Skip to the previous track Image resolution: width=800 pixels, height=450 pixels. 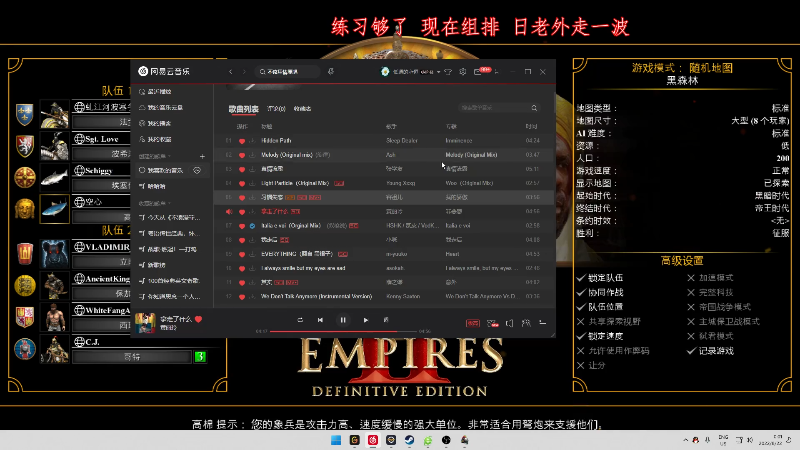[320, 320]
